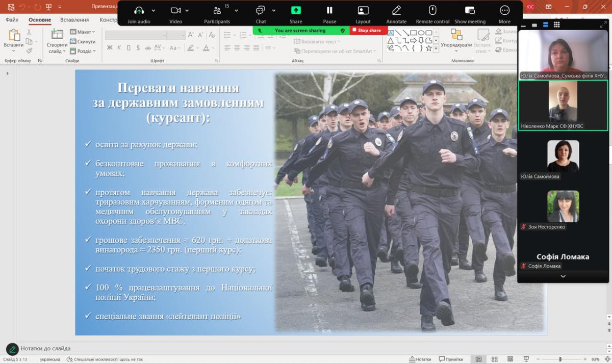Click the Annotate pencil icon
This screenshot has height=364, width=612.
point(396,11)
